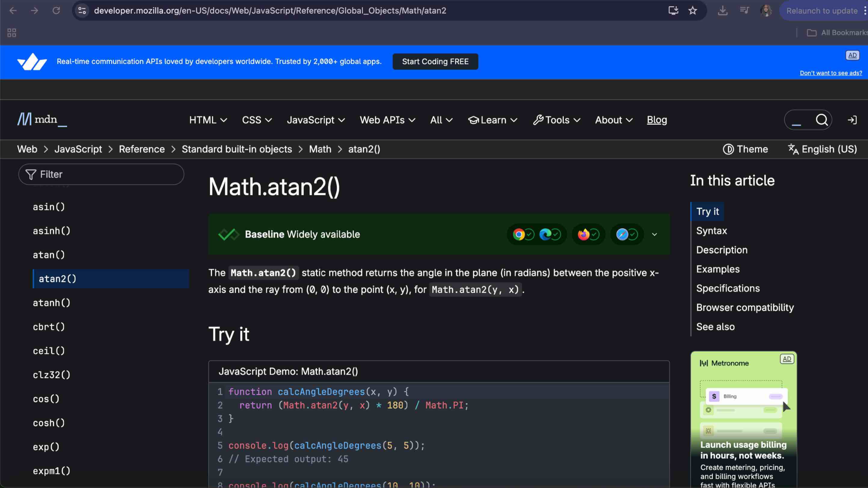Click the MDN logo
This screenshot has width=868, height=488.
(x=42, y=120)
